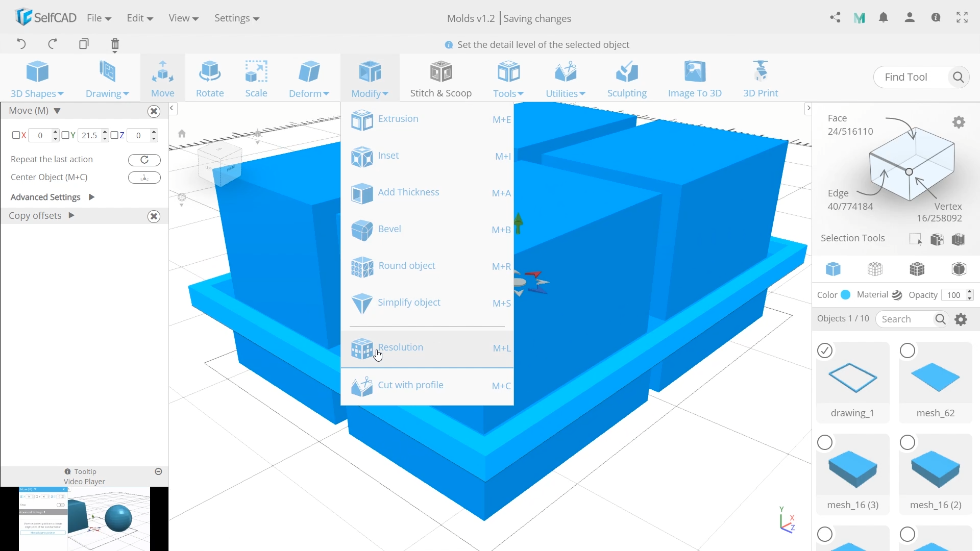Click Repeat the last action button
Viewport: 980px width, 551px height.
point(144,160)
